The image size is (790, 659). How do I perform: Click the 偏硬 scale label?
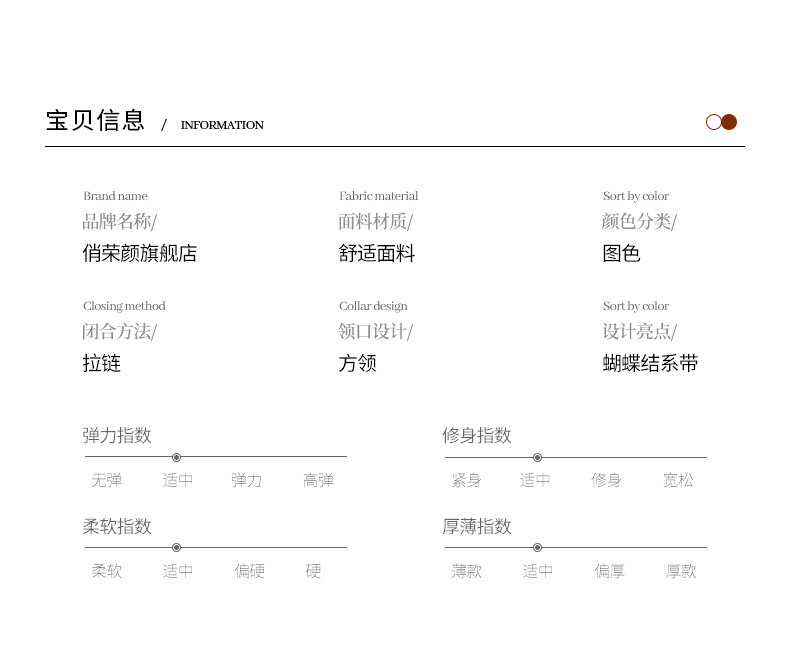(249, 571)
